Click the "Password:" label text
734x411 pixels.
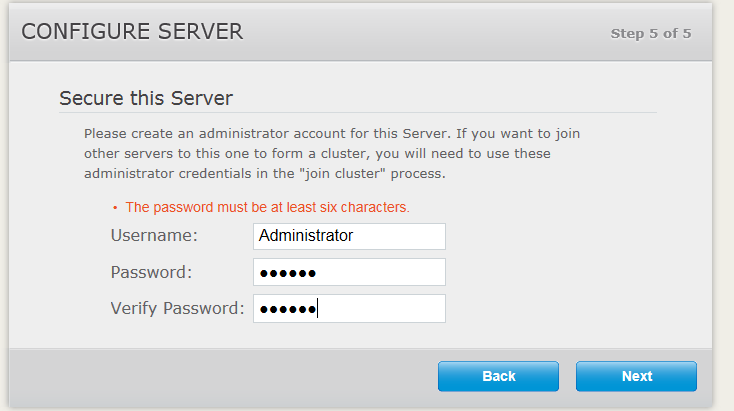coord(151,272)
